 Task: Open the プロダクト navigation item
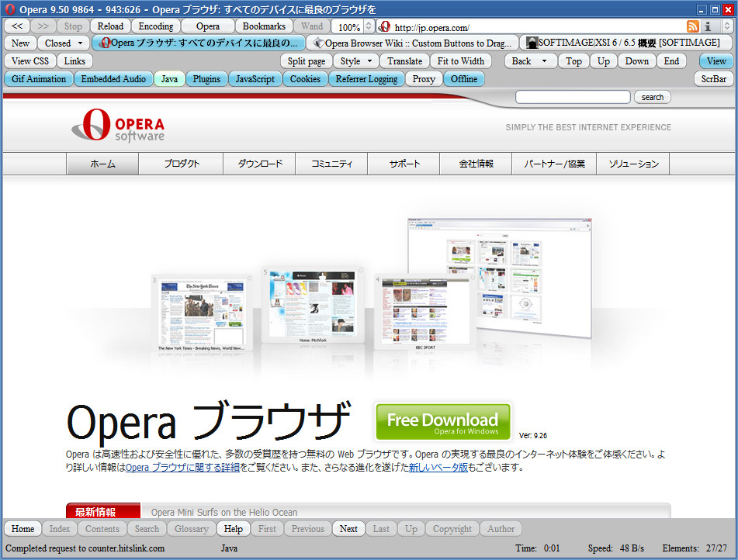[182, 164]
